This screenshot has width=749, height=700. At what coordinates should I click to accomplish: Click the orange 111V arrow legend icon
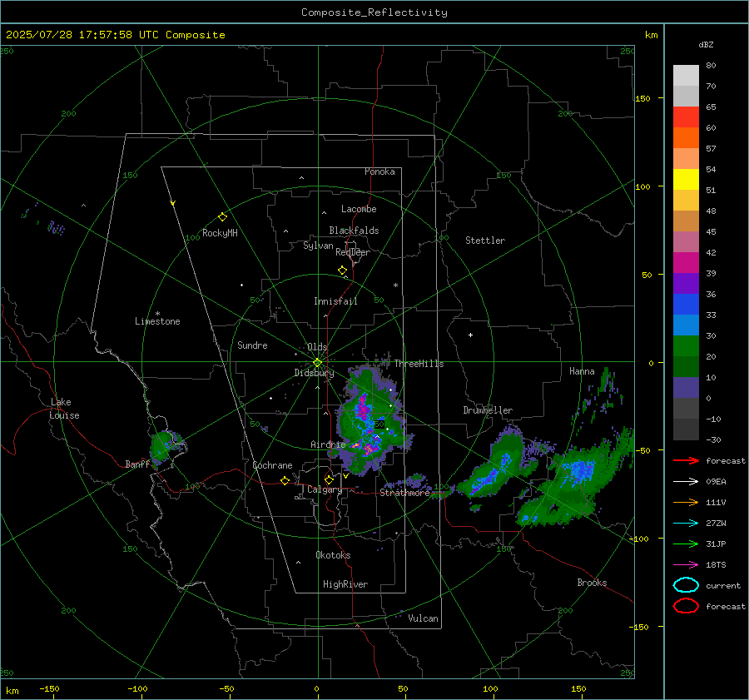click(x=686, y=502)
